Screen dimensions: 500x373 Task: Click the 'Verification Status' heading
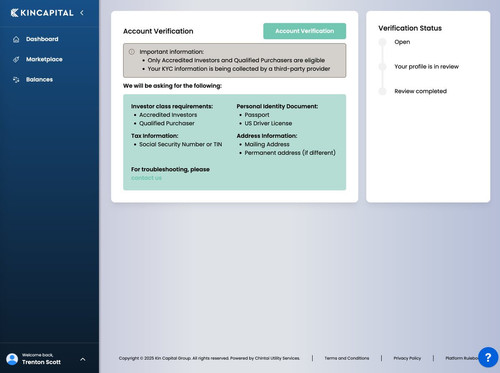click(x=410, y=28)
